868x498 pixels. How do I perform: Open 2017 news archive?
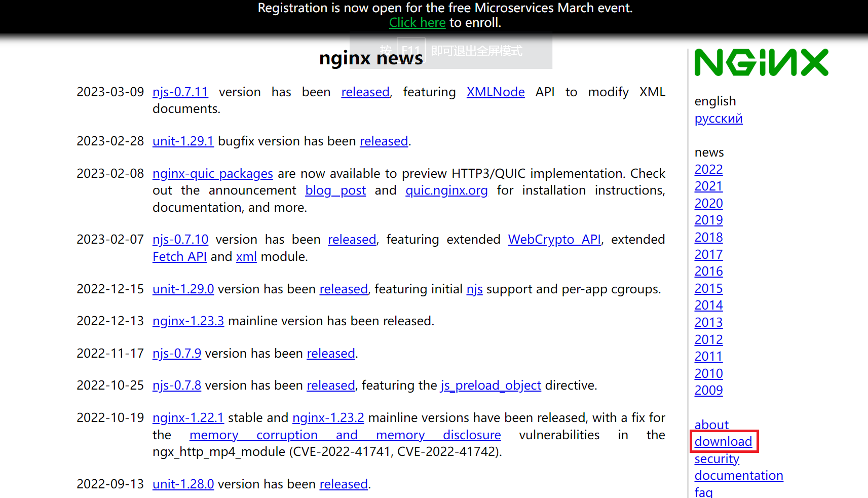pos(708,255)
